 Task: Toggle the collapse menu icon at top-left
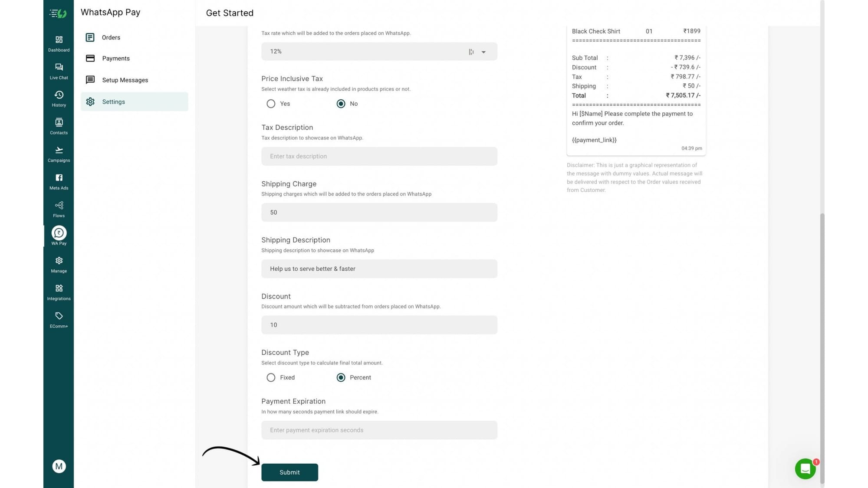pos(58,13)
